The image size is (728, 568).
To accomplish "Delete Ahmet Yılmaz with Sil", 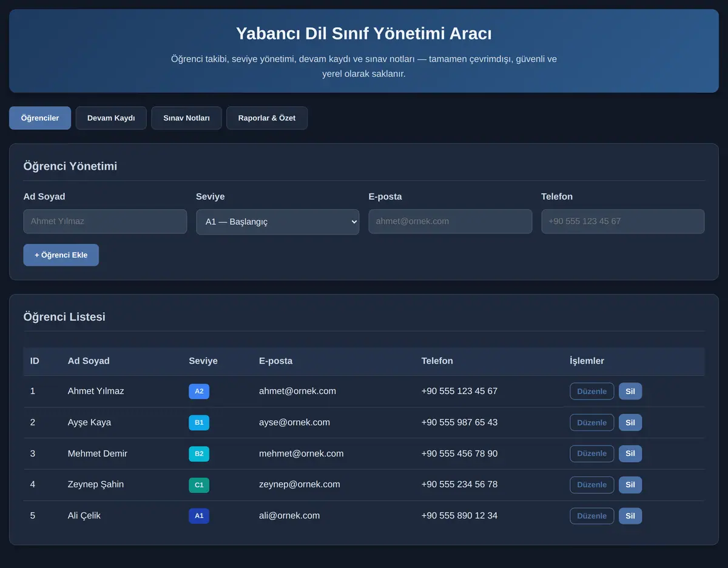I will point(630,392).
